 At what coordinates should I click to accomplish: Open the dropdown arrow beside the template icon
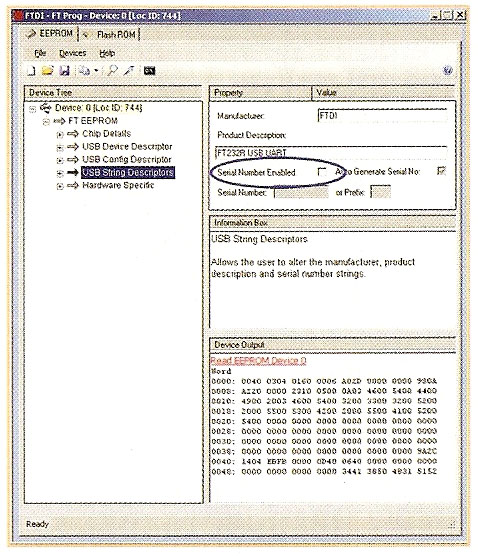(96, 71)
